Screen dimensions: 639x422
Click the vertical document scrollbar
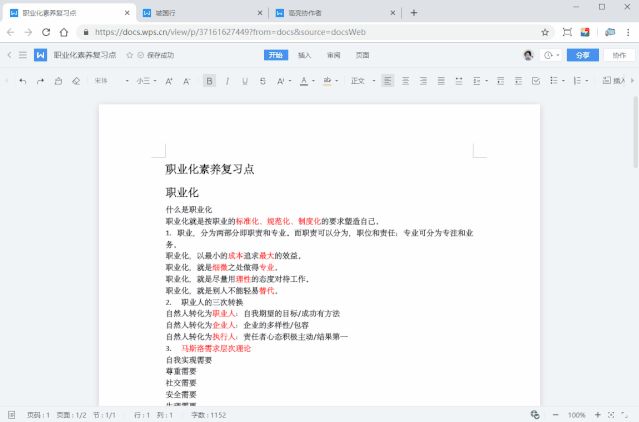[635, 132]
